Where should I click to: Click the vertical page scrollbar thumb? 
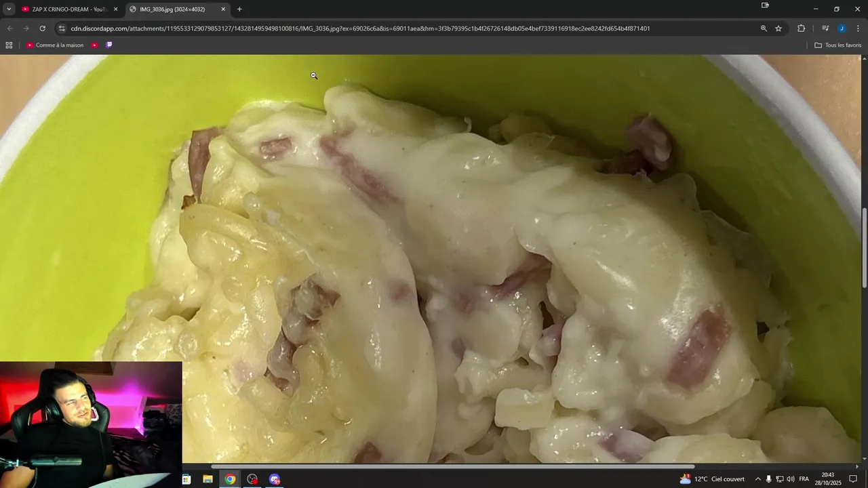point(865,248)
